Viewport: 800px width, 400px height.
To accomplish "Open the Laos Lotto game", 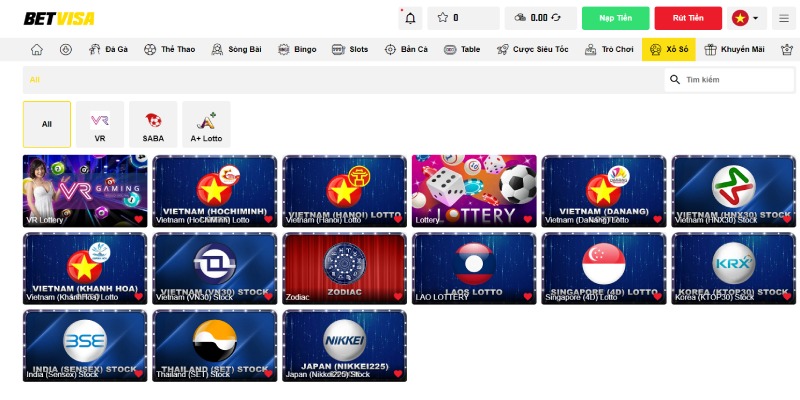I will [474, 268].
